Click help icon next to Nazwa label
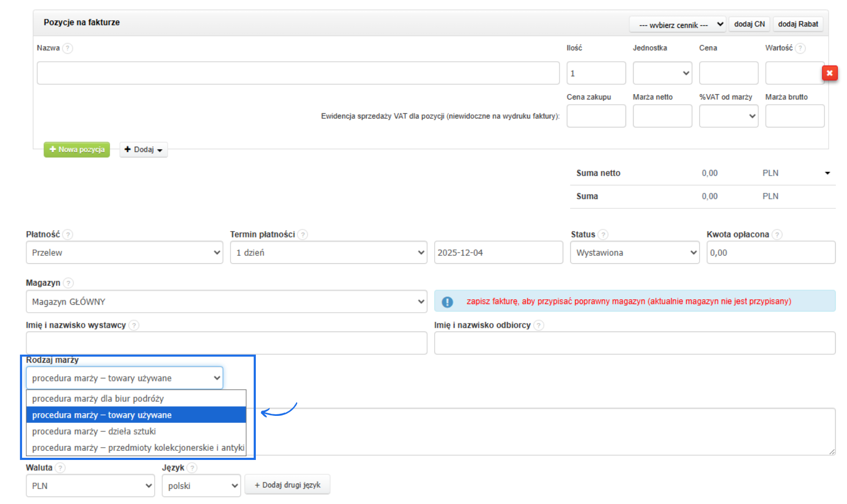The width and height of the screenshot is (847, 504). pos(67,48)
